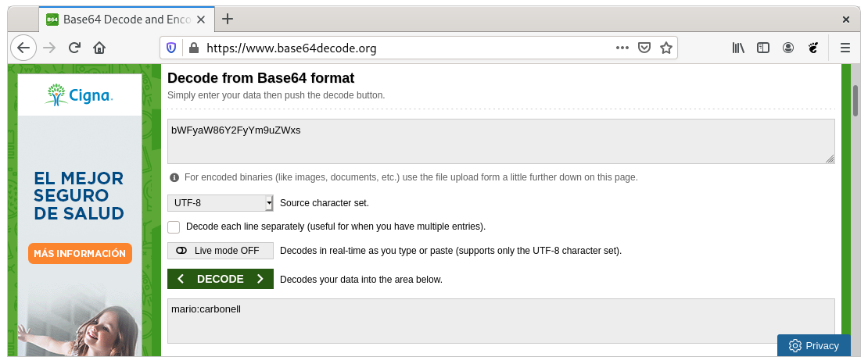Reload the current page
The width and height of the screenshot is (868, 364).
(74, 48)
